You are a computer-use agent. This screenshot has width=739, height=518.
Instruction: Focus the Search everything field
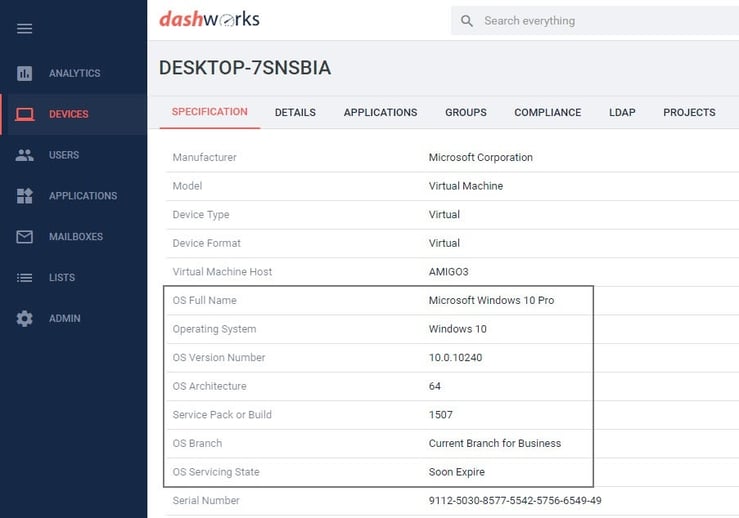tap(595, 21)
